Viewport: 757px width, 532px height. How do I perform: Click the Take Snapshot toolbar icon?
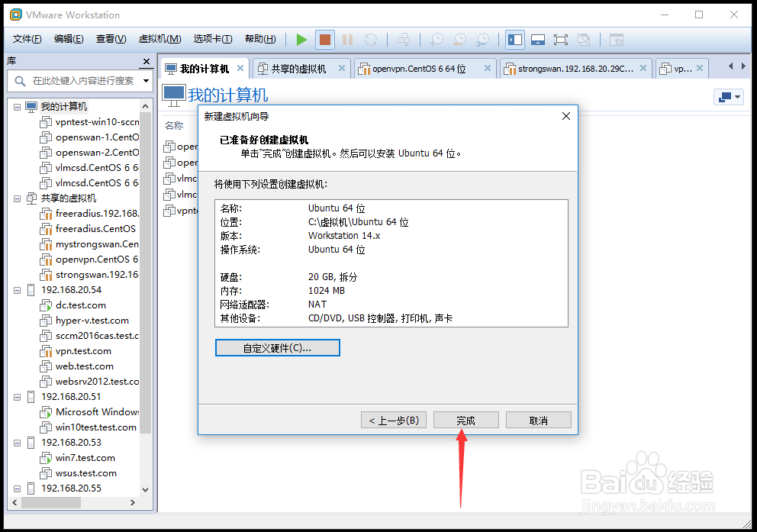[436, 40]
